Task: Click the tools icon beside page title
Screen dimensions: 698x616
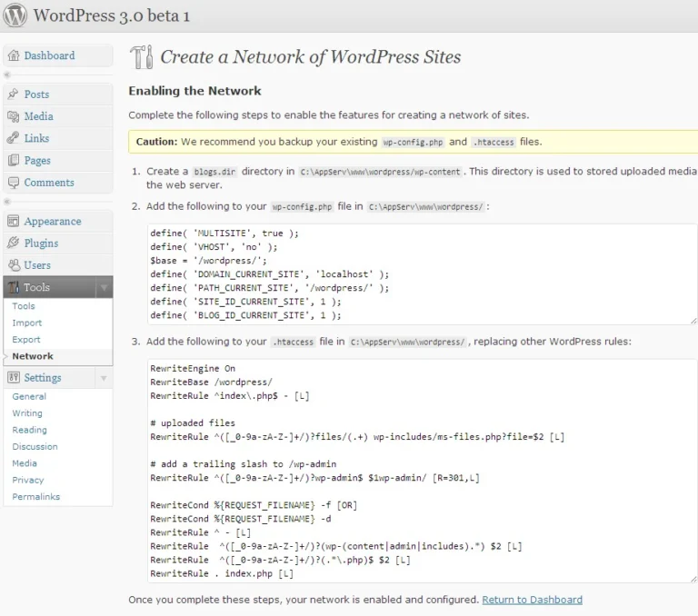Action: 142,57
